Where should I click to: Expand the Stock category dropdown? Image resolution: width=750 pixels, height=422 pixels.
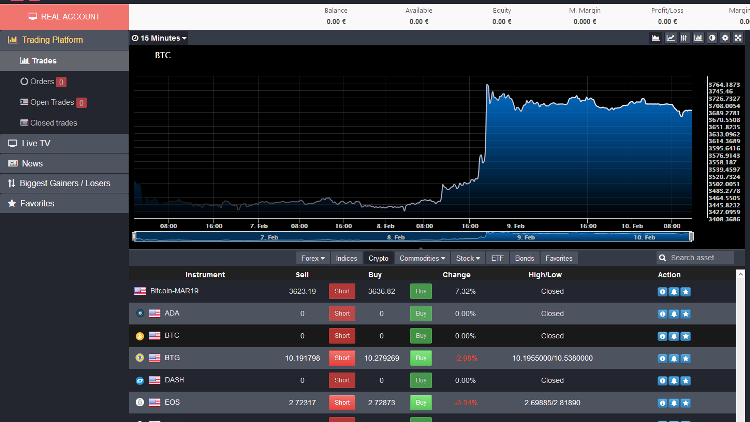click(x=467, y=258)
